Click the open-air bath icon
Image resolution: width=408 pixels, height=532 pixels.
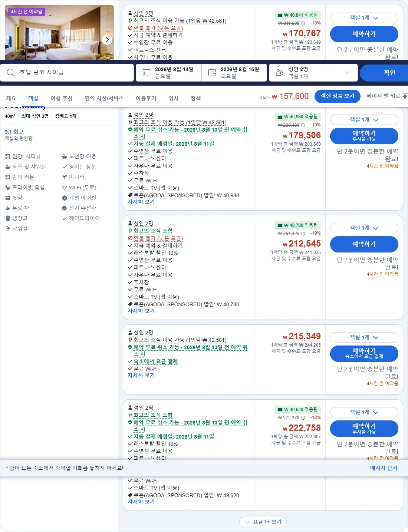click(x=65, y=156)
